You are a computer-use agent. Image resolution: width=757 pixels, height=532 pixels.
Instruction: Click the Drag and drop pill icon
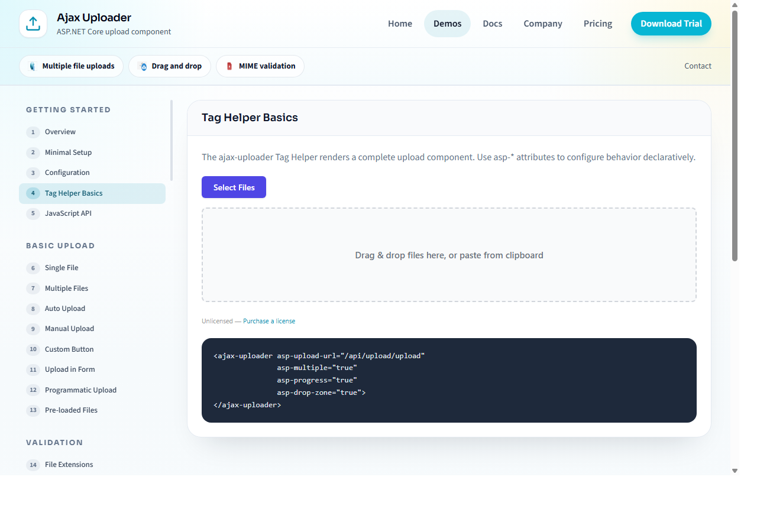pos(142,66)
